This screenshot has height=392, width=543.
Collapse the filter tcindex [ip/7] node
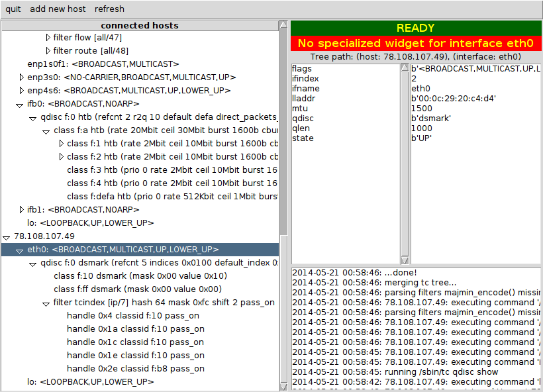[x=46, y=303]
